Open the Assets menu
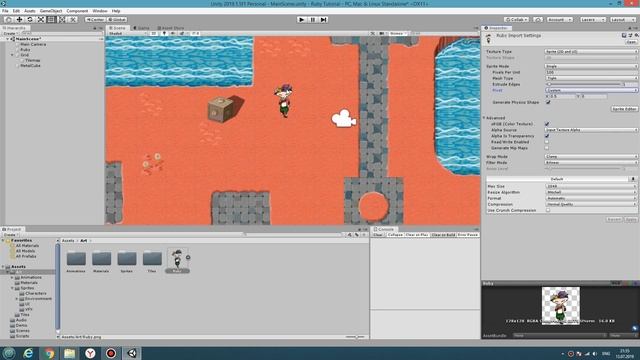The height and width of the screenshot is (360, 640). [30, 11]
